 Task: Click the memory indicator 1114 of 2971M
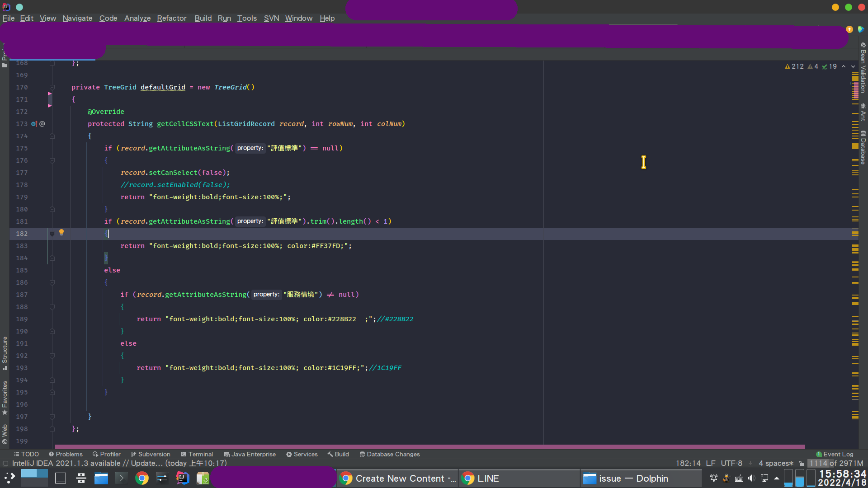(x=836, y=463)
